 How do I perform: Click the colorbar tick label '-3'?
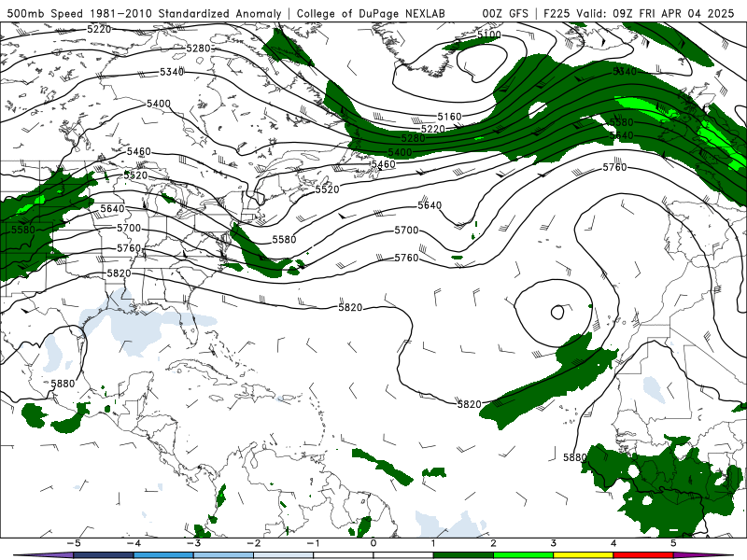coord(193,543)
